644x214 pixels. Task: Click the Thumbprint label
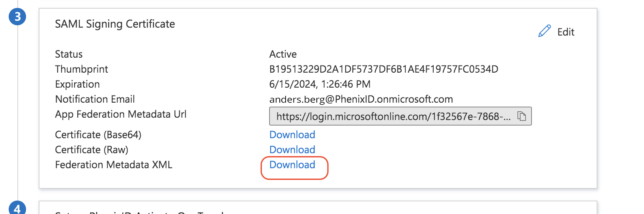pos(81,69)
